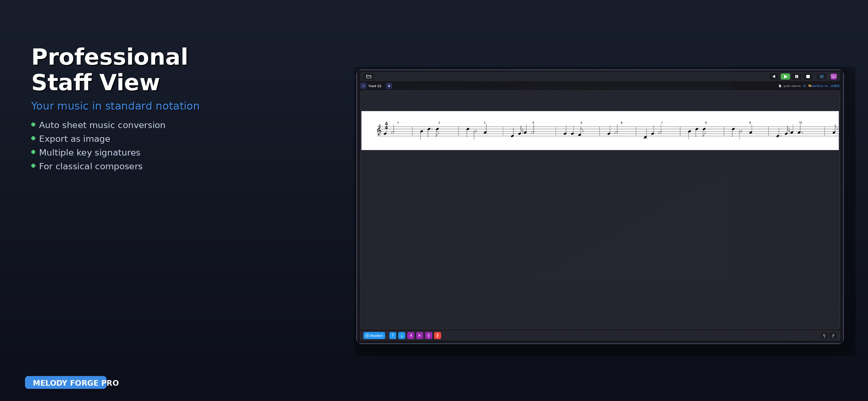868x401 pixels.
Task: Go to the previous track arrow
Action: [363, 86]
